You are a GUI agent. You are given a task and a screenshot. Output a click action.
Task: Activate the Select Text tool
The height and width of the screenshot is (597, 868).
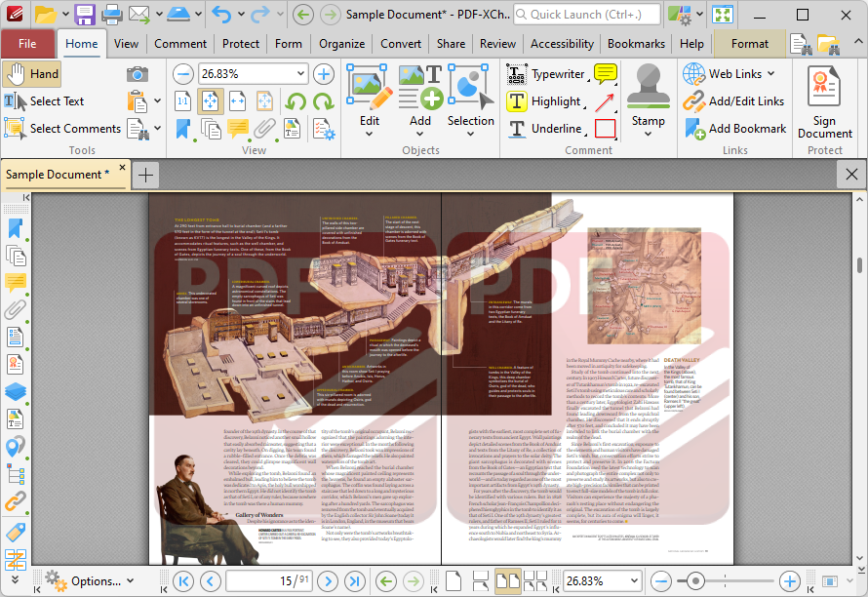coord(44,101)
